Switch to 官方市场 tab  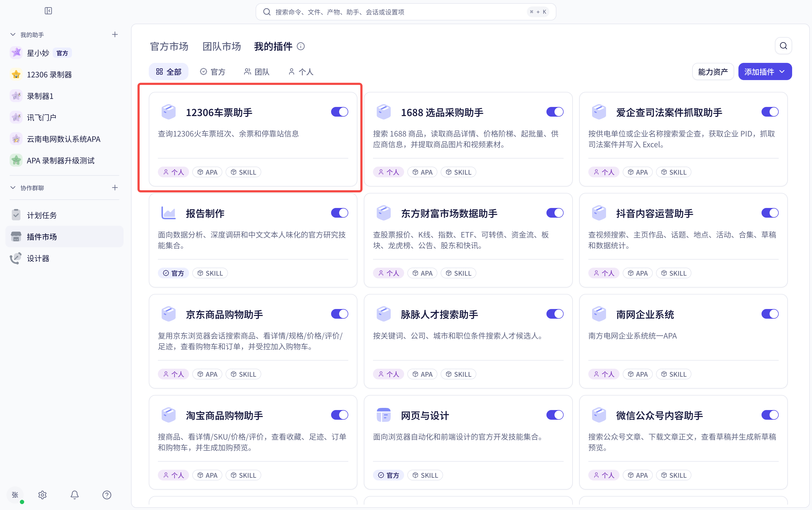pos(169,46)
